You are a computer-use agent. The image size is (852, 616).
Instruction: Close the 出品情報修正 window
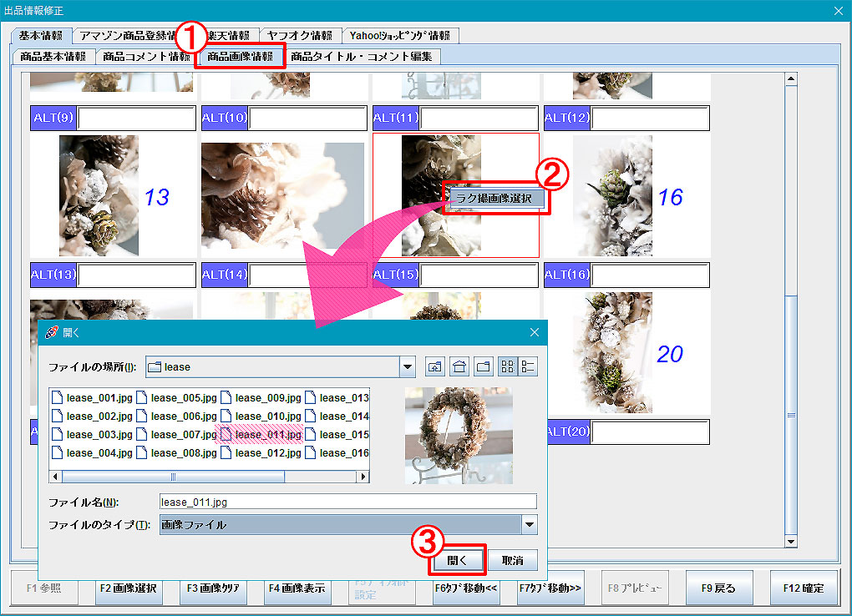(x=839, y=10)
